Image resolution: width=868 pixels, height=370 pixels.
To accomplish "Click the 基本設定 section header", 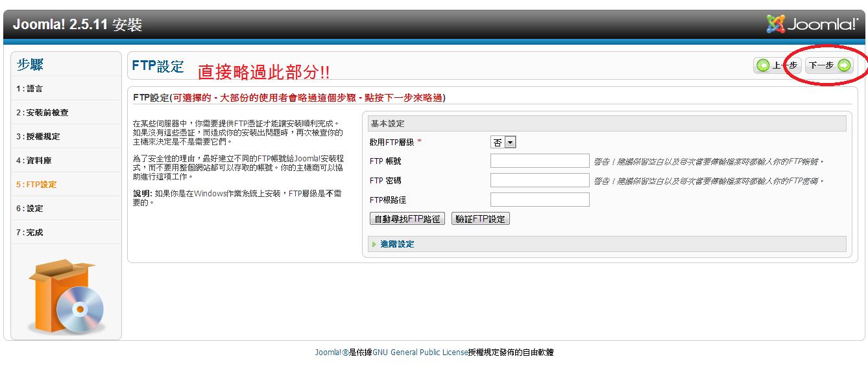I will coord(607,124).
